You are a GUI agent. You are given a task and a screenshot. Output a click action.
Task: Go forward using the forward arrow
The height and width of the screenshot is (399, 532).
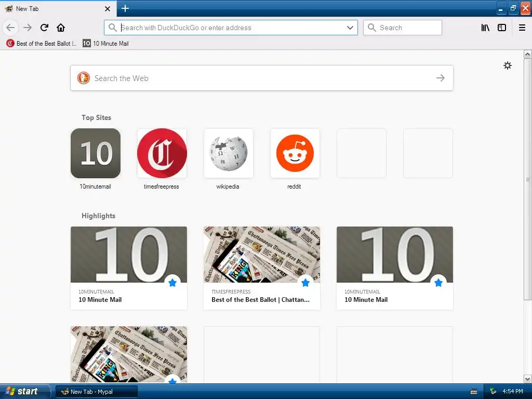[28, 28]
